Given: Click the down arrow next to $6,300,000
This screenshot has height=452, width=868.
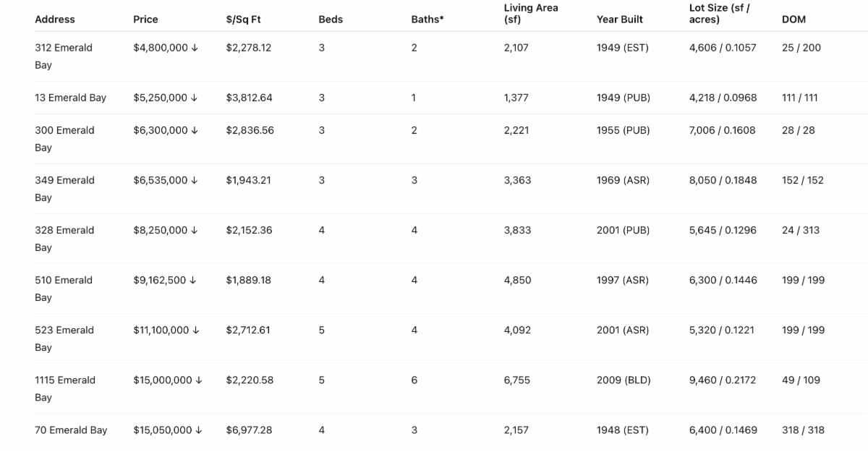Looking at the screenshot, I should tap(195, 131).
